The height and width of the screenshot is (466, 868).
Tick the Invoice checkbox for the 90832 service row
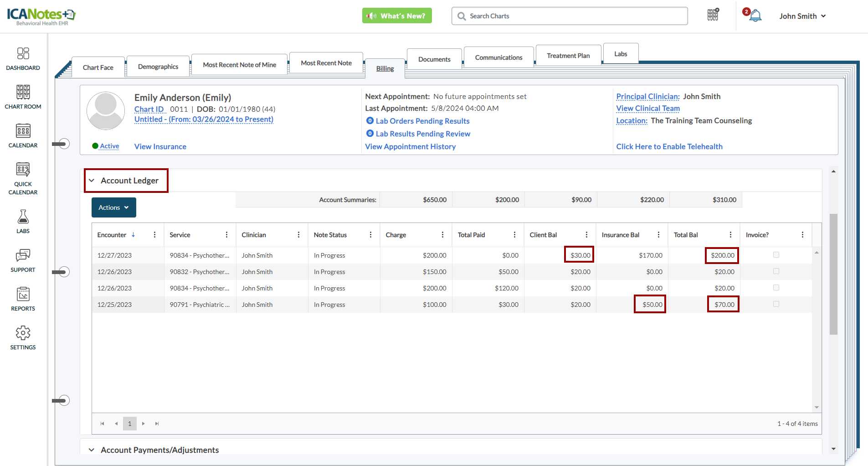click(776, 271)
